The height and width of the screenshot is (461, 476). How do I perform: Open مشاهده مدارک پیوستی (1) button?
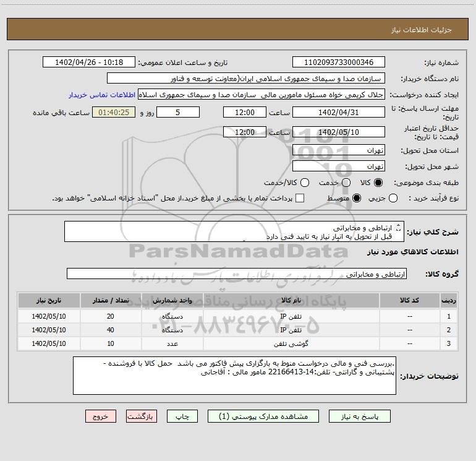tap(263, 416)
